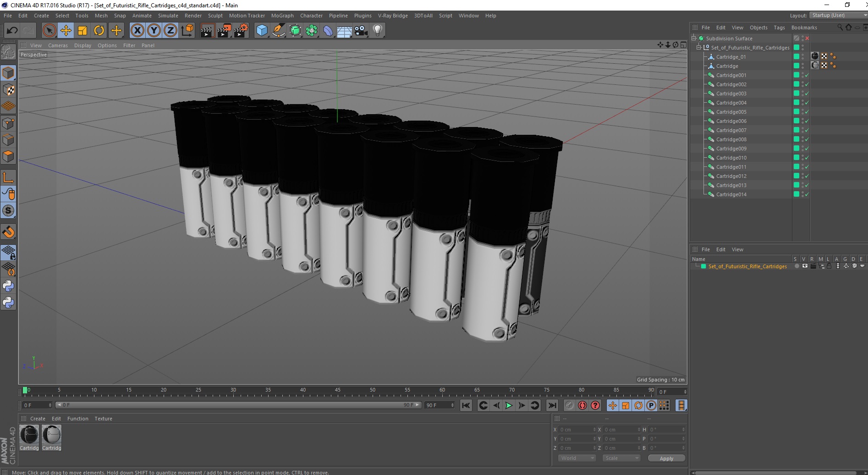Viewport: 868px width, 475px height.
Task: Click the green layer swatch for Cartridge003
Action: [797, 94]
